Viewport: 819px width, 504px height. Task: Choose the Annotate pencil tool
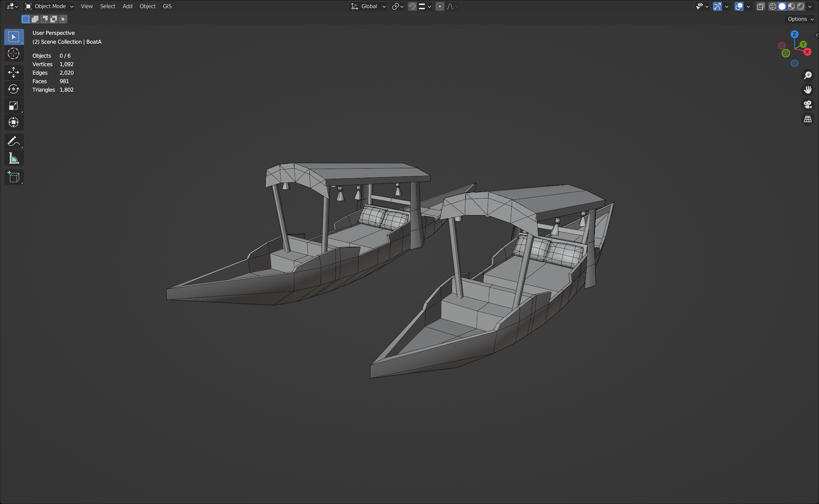14,141
